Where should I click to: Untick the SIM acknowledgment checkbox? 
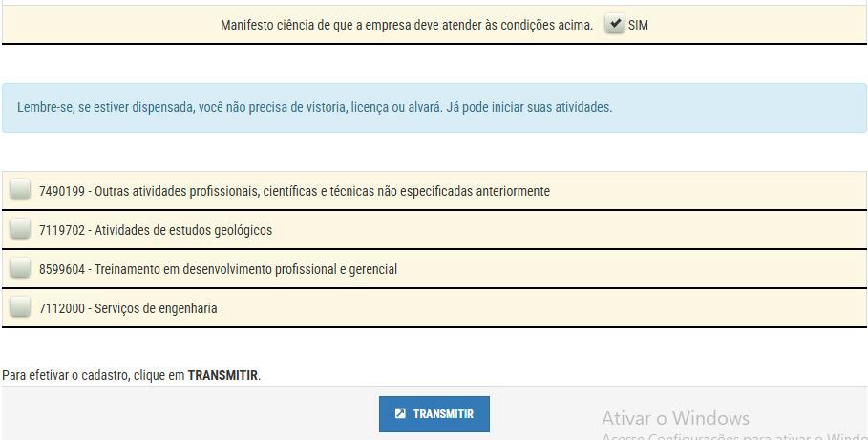coord(614,24)
